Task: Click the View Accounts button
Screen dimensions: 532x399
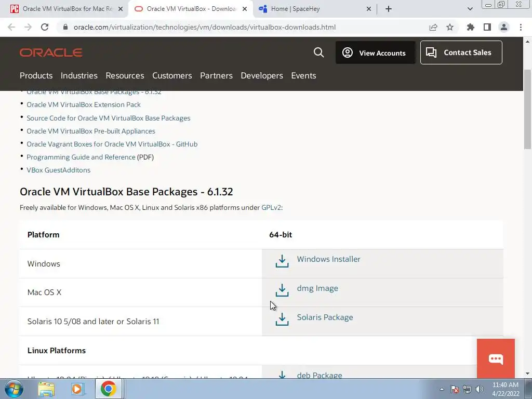Action: (x=375, y=52)
